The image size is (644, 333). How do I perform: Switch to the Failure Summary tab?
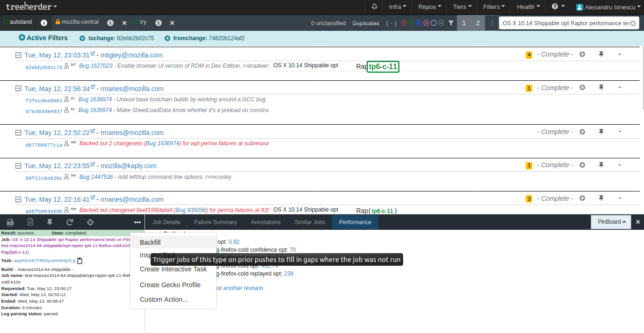(x=216, y=222)
